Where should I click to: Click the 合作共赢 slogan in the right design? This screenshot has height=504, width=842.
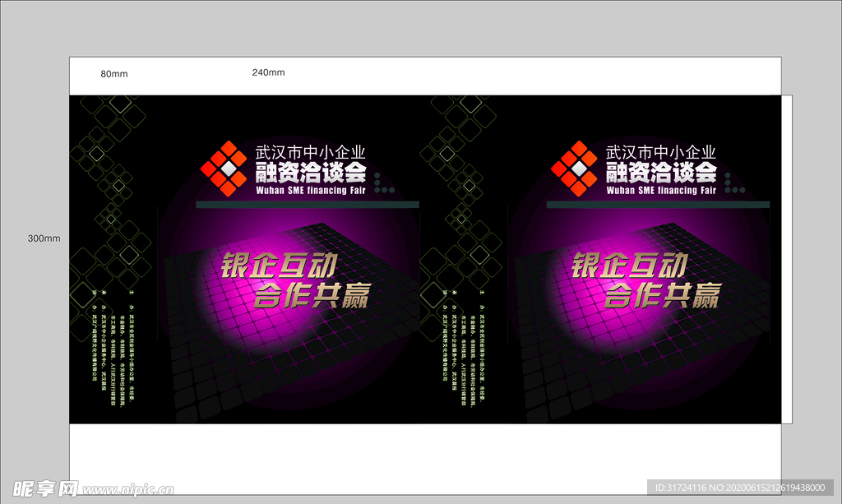click(663, 296)
